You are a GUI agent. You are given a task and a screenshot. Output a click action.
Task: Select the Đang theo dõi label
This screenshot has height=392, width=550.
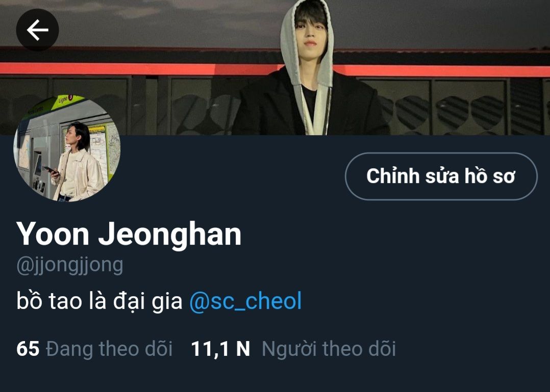109,349
